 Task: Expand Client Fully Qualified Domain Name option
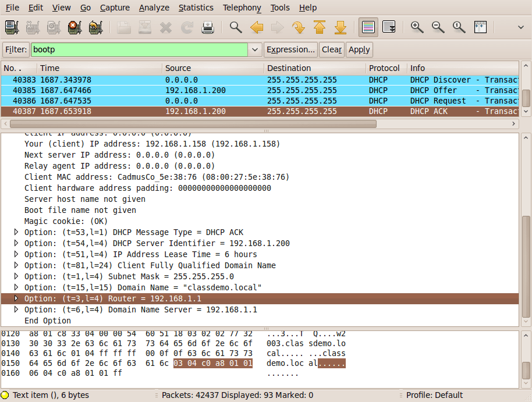16,265
